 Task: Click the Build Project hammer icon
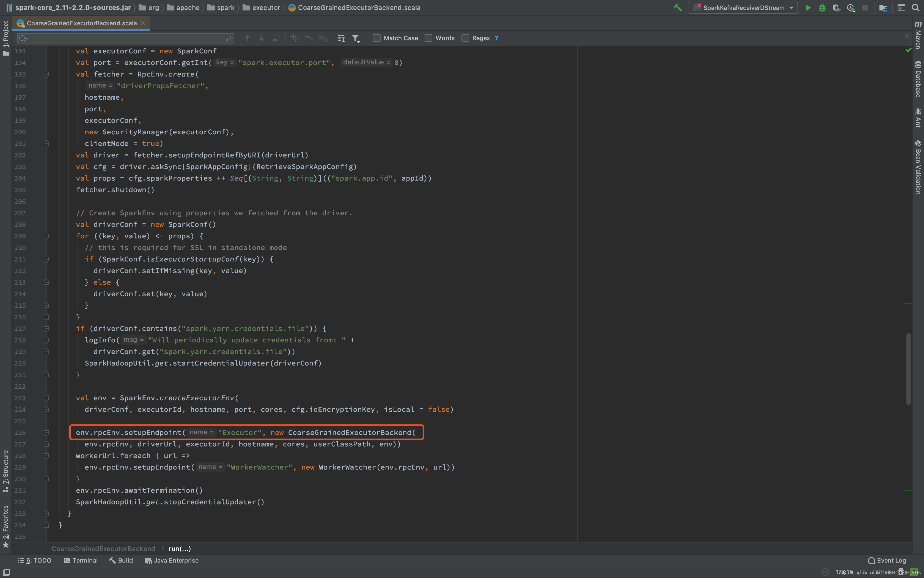[678, 8]
